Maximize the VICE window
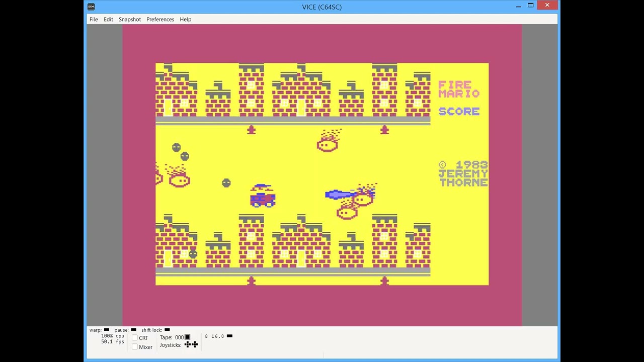This screenshot has width=644, height=362. pyautogui.click(x=530, y=6)
